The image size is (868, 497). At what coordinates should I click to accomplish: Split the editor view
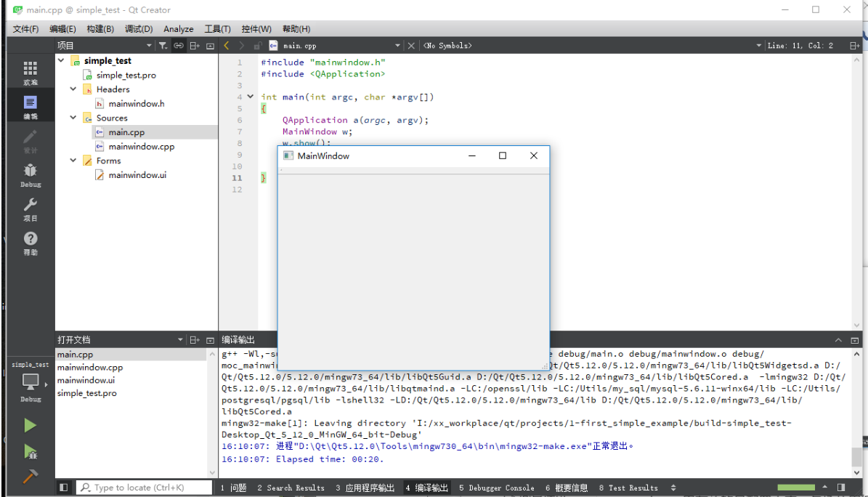point(854,46)
